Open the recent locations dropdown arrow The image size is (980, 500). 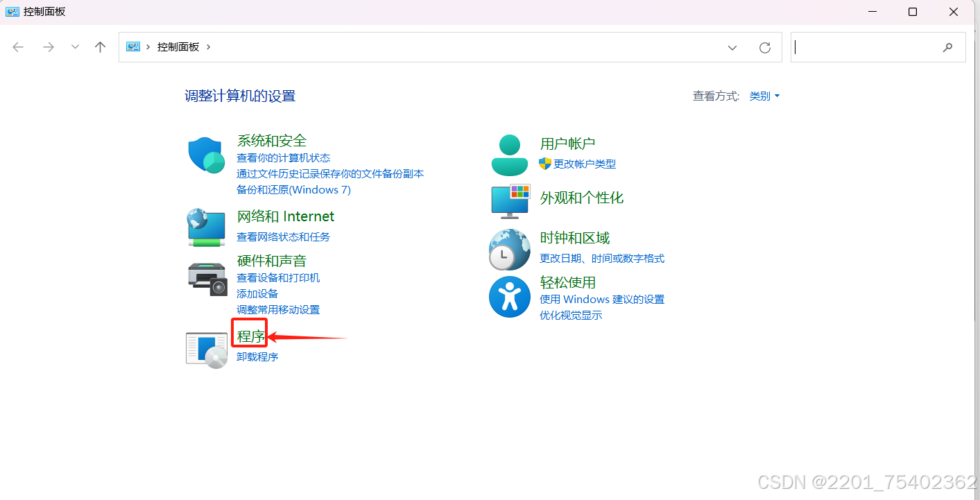pyautogui.click(x=75, y=47)
